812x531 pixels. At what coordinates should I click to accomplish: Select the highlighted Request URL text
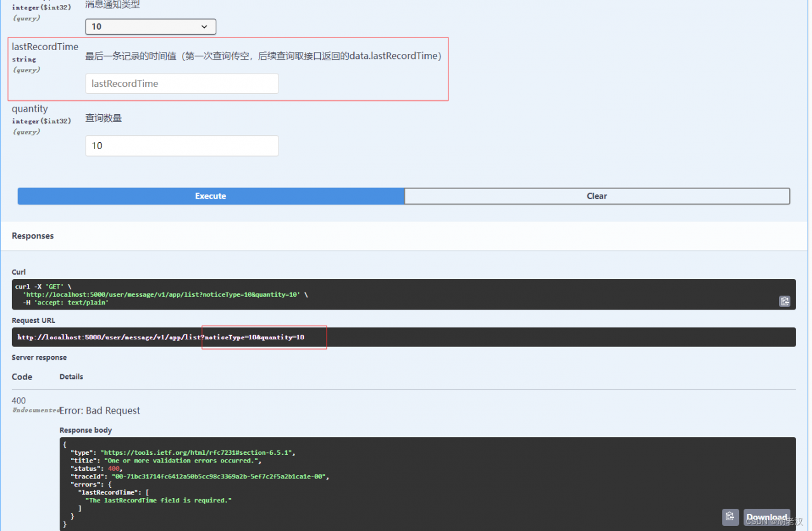click(x=263, y=337)
